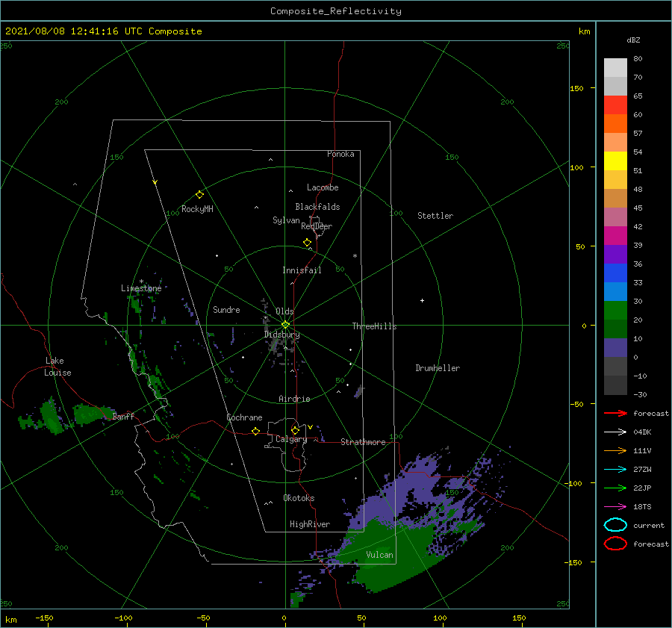Click the green 22JP arrow legend icon
The image size is (672, 628).
pos(615,488)
